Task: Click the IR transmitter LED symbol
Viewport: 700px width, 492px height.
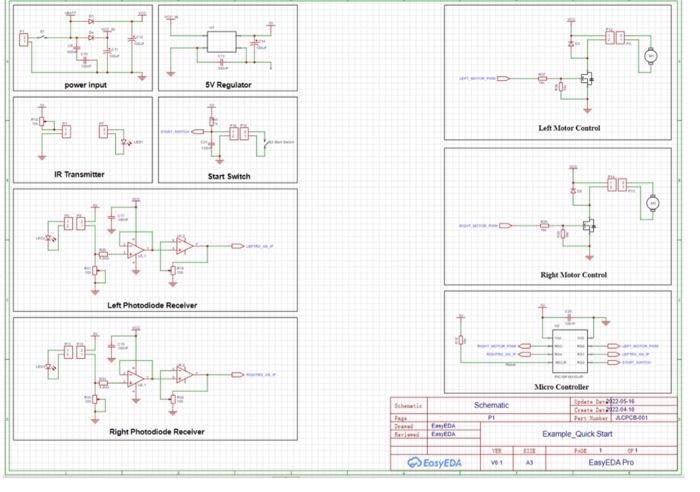Action: (x=125, y=142)
